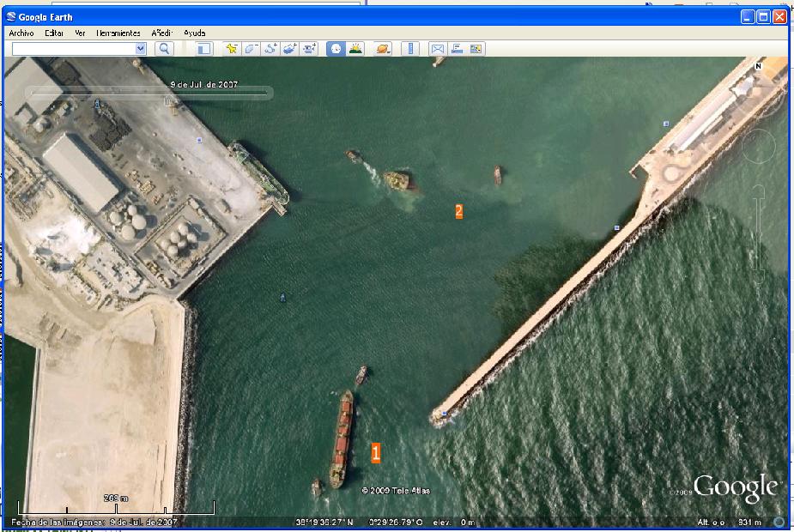Click the add image overlay icon
This screenshot has height=532, width=794.
(289, 49)
